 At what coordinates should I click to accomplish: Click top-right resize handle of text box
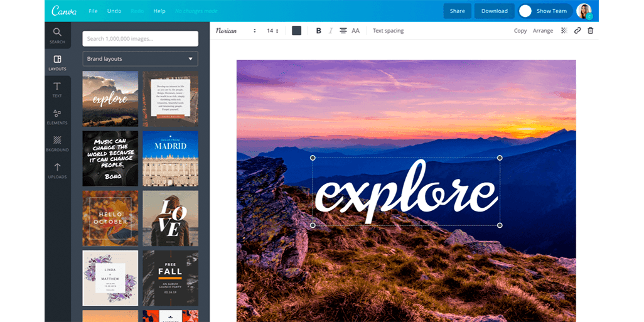pyautogui.click(x=500, y=158)
